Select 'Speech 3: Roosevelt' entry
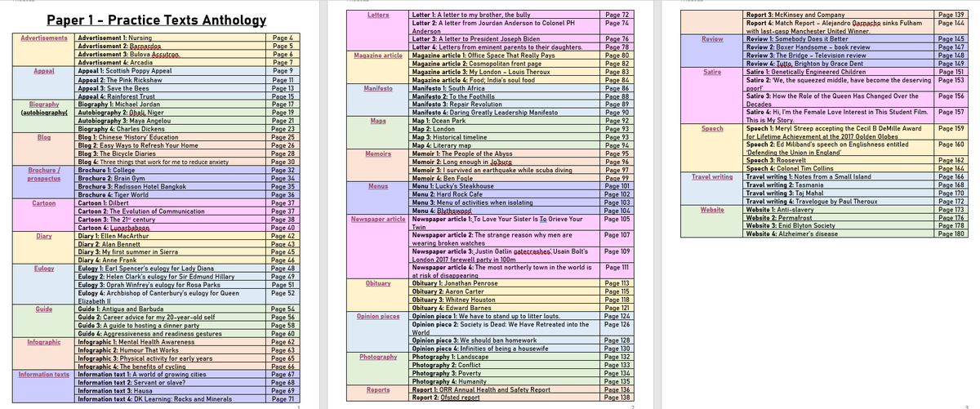The height and width of the screenshot is (409, 980). pyautogui.click(x=777, y=160)
